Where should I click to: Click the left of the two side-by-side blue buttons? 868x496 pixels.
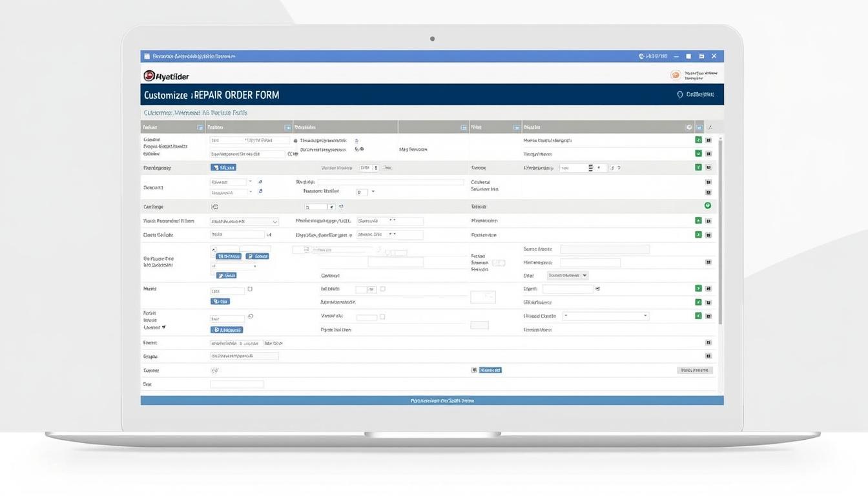point(229,256)
